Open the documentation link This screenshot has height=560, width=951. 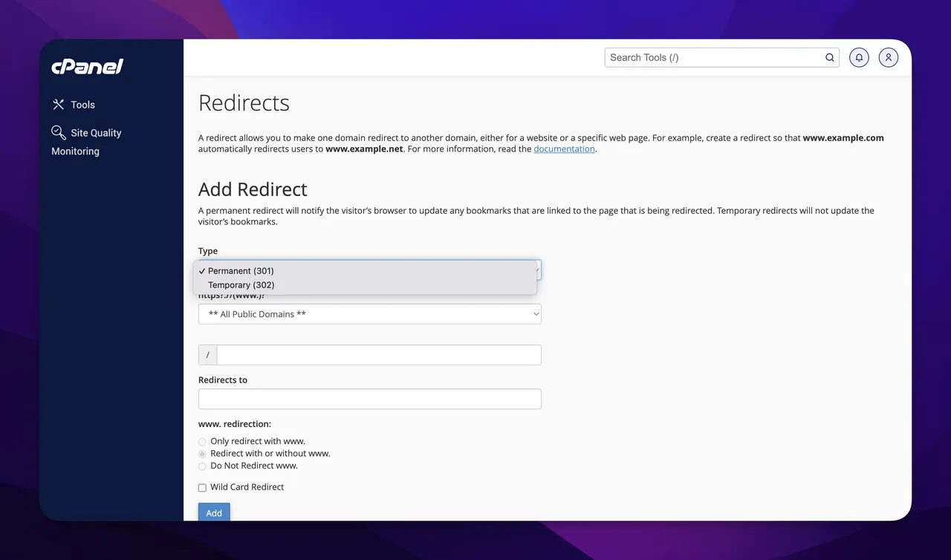pyautogui.click(x=564, y=149)
